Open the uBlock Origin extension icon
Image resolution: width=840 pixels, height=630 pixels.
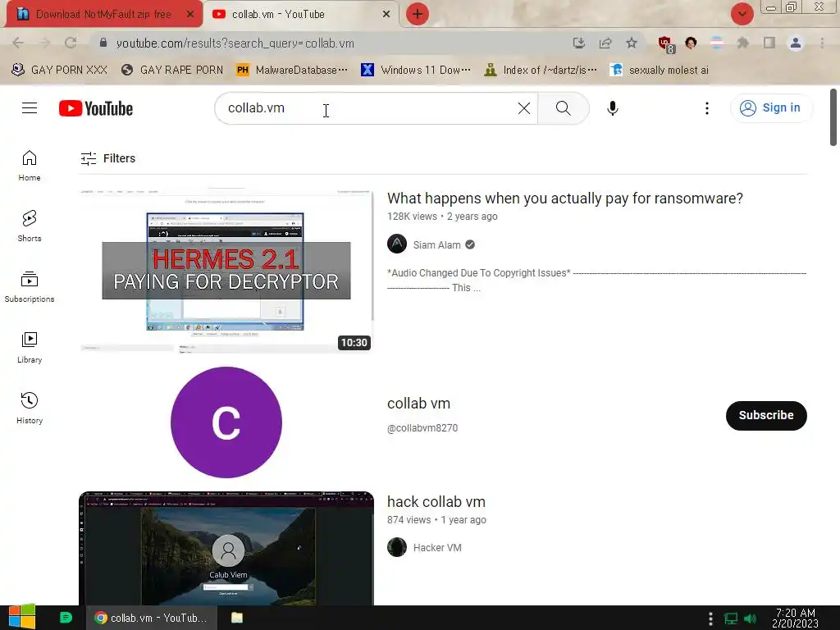(x=666, y=44)
